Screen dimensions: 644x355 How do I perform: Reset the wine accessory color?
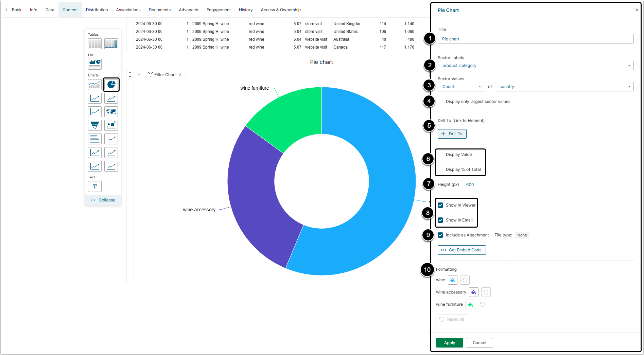[486, 292]
